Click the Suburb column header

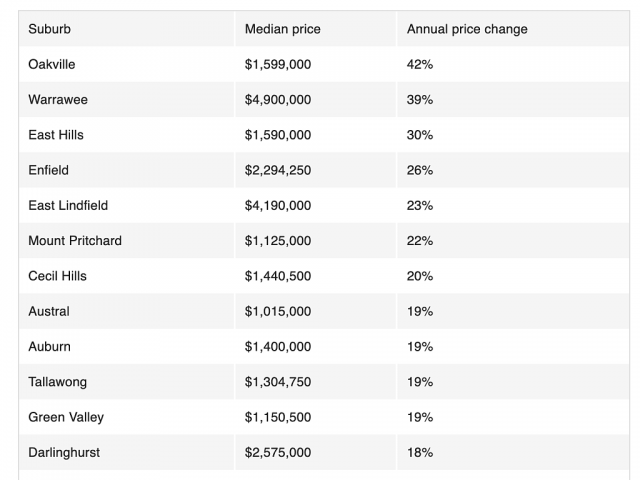(50, 29)
